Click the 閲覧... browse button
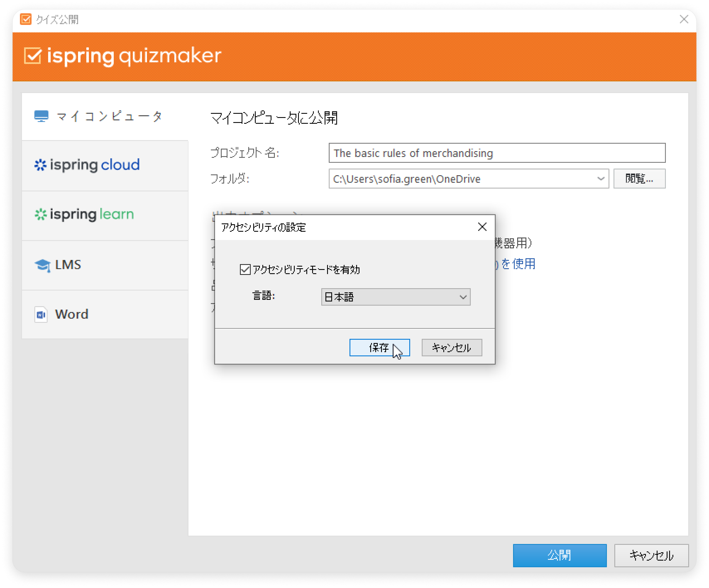 639,179
